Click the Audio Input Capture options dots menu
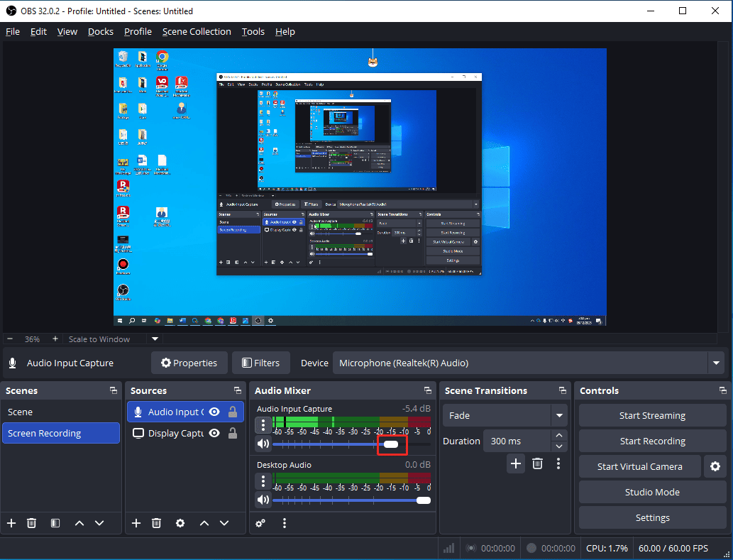The height and width of the screenshot is (560, 733). (263, 424)
